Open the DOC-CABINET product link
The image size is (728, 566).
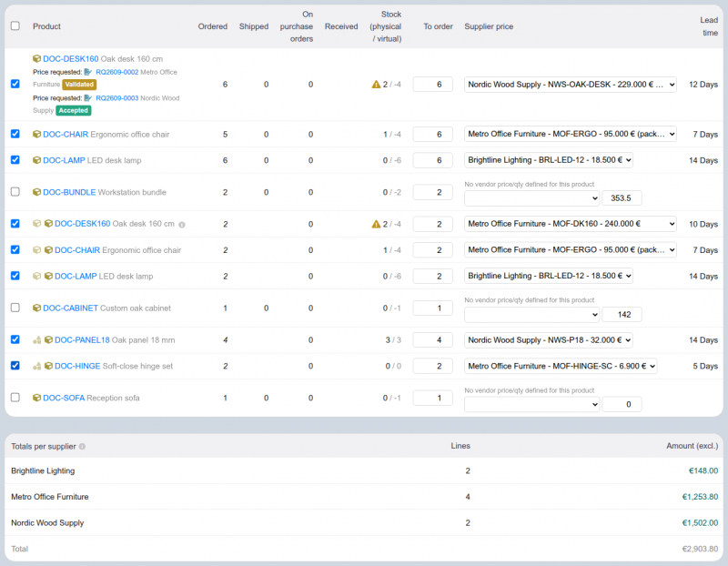coord(71,308)
